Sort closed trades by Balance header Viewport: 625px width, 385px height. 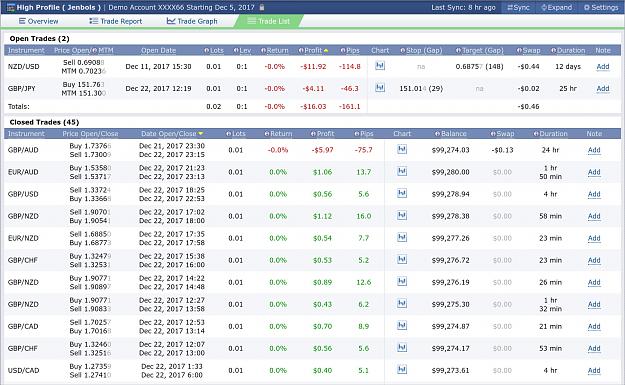tap(454, 134)
